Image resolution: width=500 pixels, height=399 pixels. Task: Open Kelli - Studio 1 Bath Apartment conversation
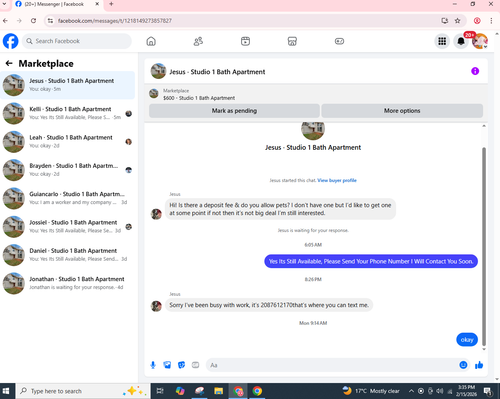[68, 113]
